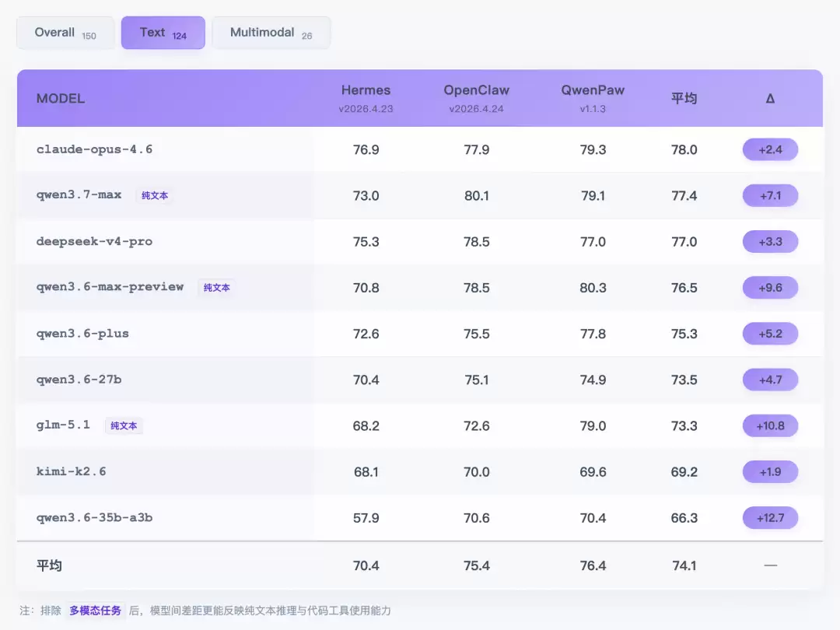Click the QwenPaw v1.1.3 column header
The height and width of the screenshot is (630, 840).
(593, 99)
